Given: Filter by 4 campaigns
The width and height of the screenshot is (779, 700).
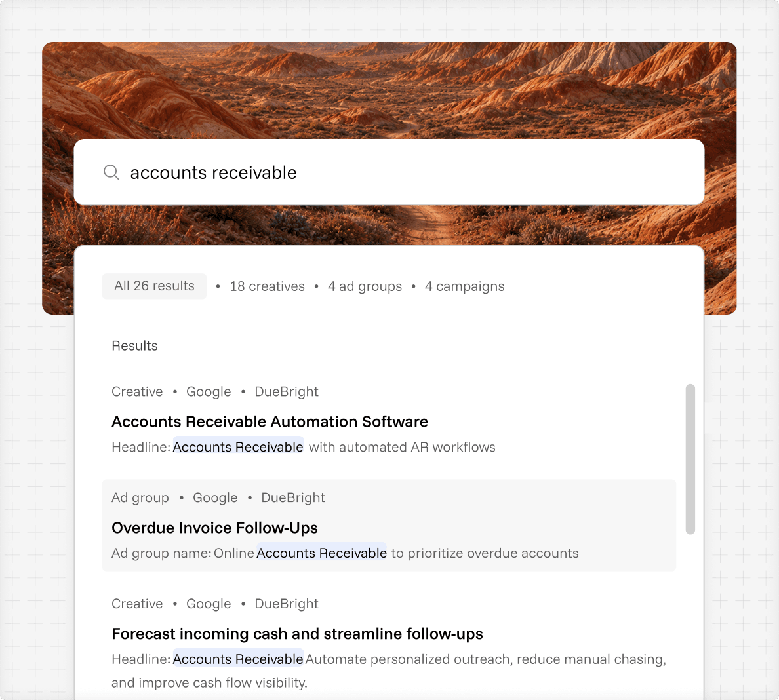Looking at the screenshot, I should point(464,286).
